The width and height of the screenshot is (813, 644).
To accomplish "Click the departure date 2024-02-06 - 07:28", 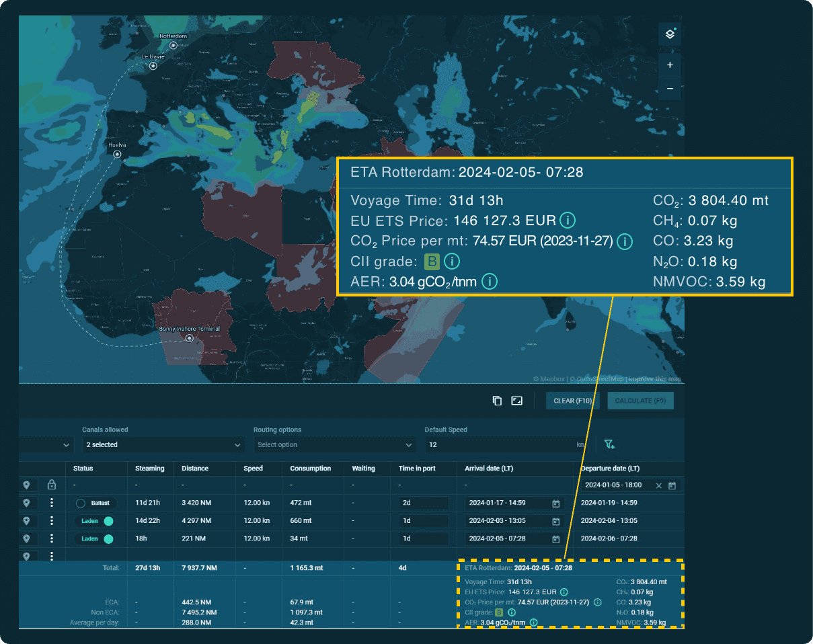I will point(609,538).
